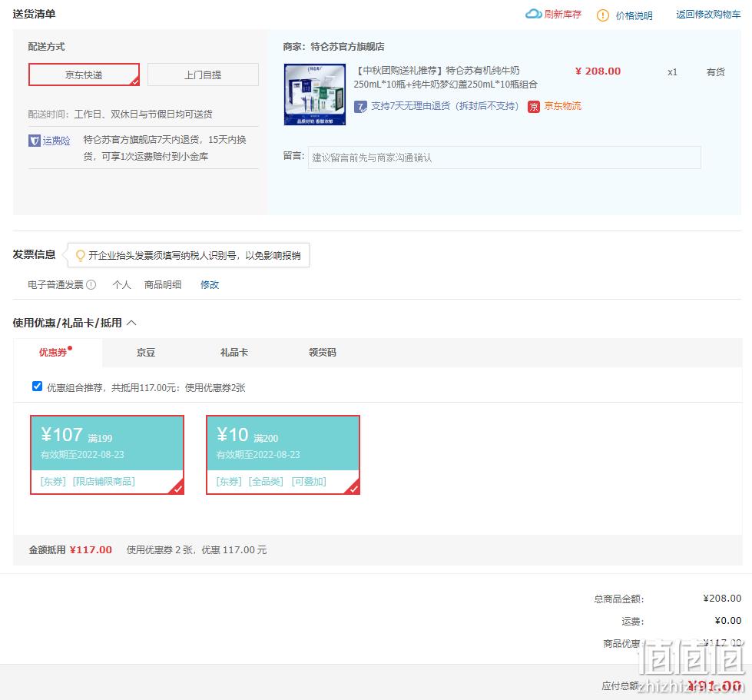Screen dimensions: 752x700
Task: Click the info icon beside 电子普通发票
Action: coord(91,284)
